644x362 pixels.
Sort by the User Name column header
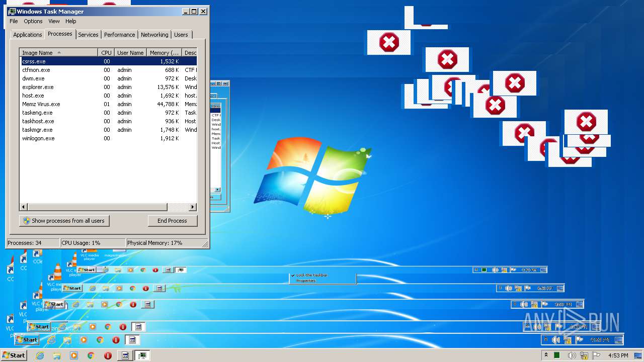(x=130, y=52)
